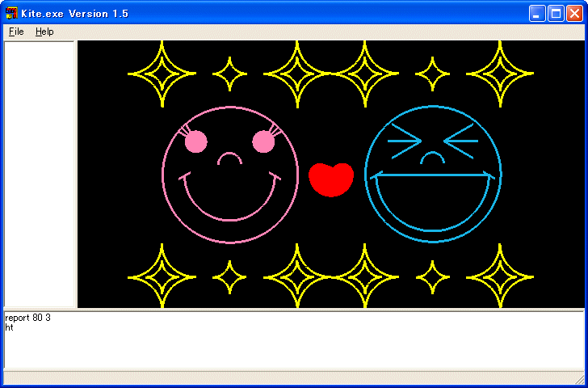This screenshot has width=588, height=388.
Task: Open the Help menu
Action: pyautogui.click(x=44, y=32)
